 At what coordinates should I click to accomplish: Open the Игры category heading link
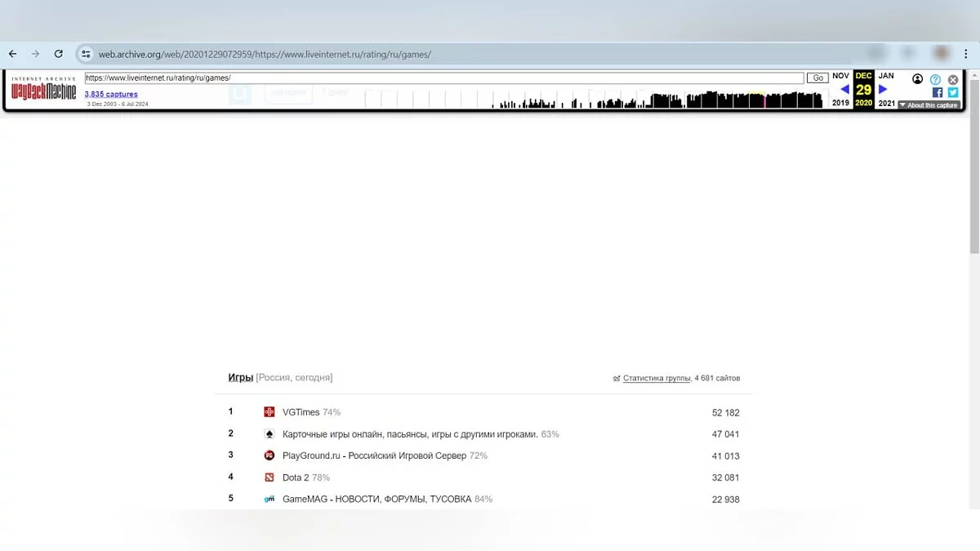coord(241,378)
